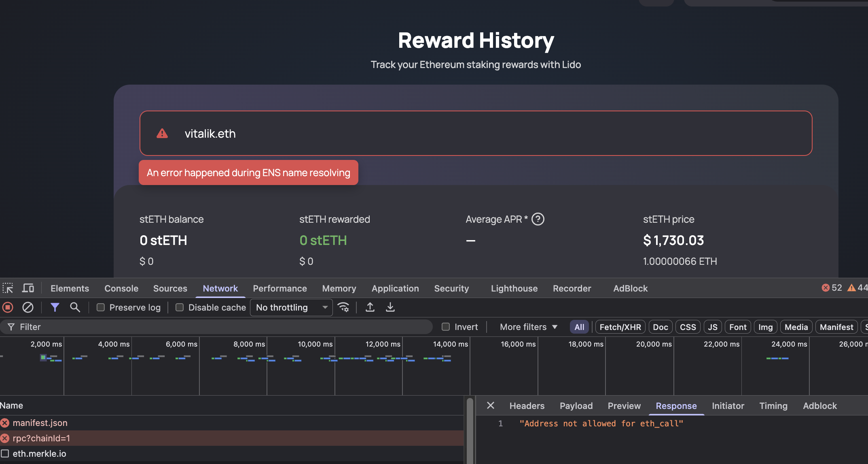The width and height of the screenshot is (868, 464).
Task: Filter requests by Font type
Action: (738, 327)
